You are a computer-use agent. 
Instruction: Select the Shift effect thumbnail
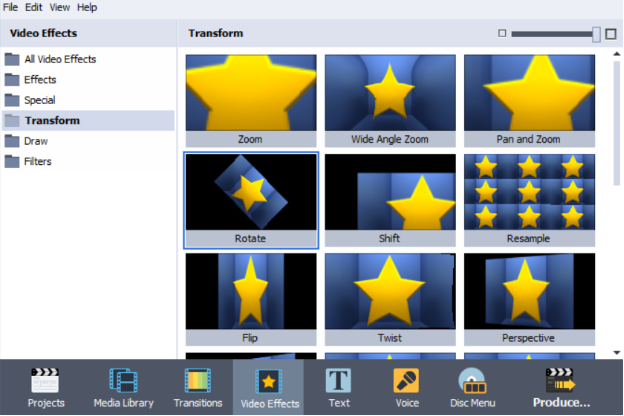tap(390, 200)
